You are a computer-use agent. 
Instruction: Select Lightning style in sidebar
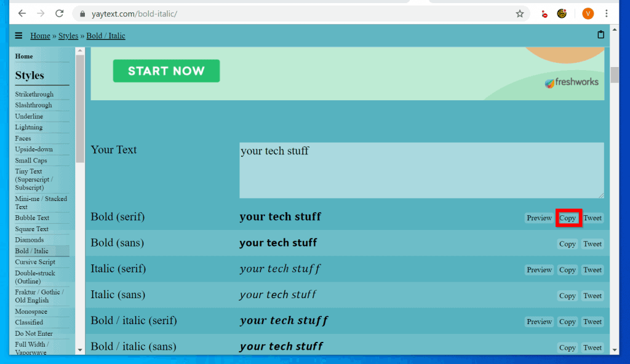[x=28, y=127]
